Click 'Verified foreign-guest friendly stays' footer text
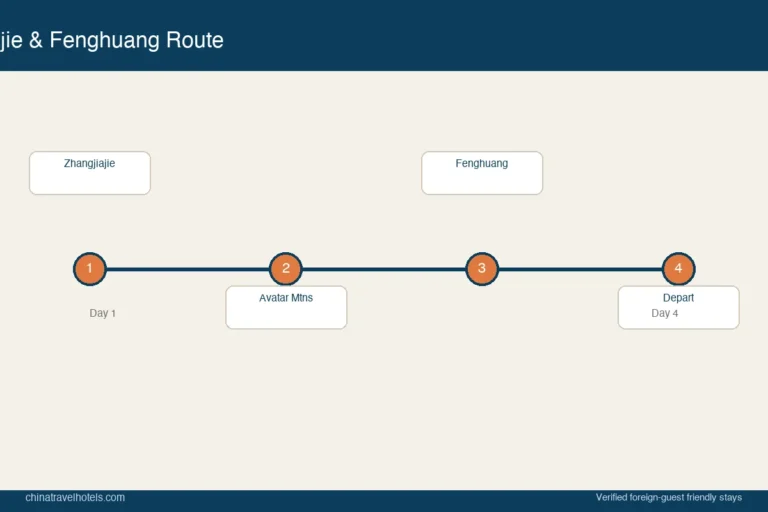Screen dimensions: 768x512 click(x=669, y=497)
